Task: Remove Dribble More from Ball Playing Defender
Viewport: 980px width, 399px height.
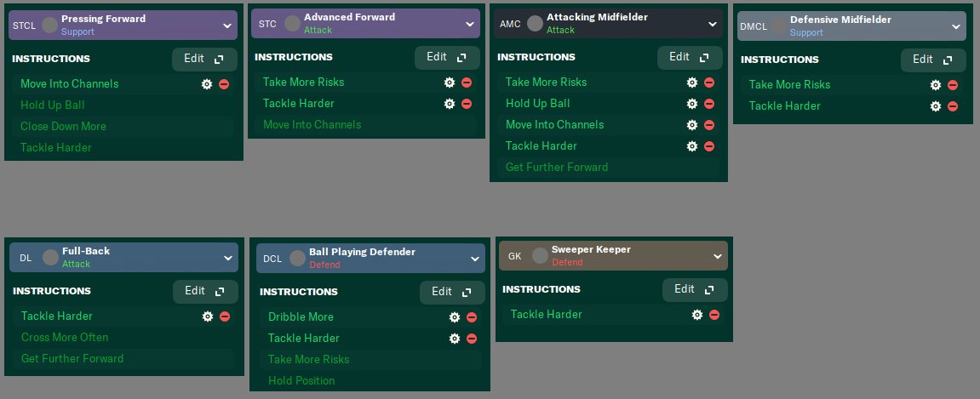Action: pyautogui.click(x=472, y=316)
